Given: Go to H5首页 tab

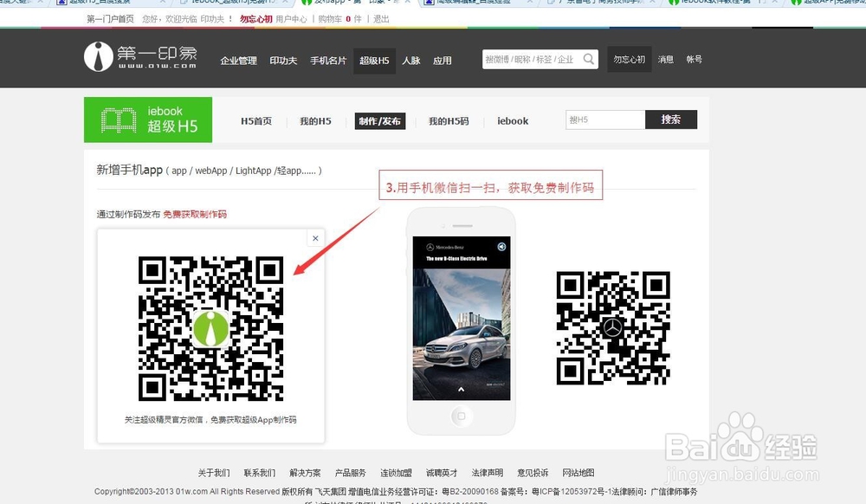Looking at the screenshot, I should tap(256, 121).
